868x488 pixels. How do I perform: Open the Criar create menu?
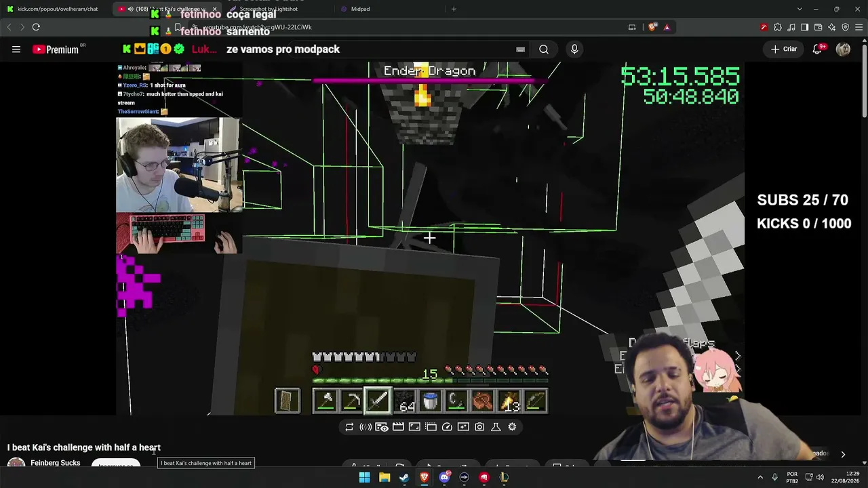pos(783,49)
